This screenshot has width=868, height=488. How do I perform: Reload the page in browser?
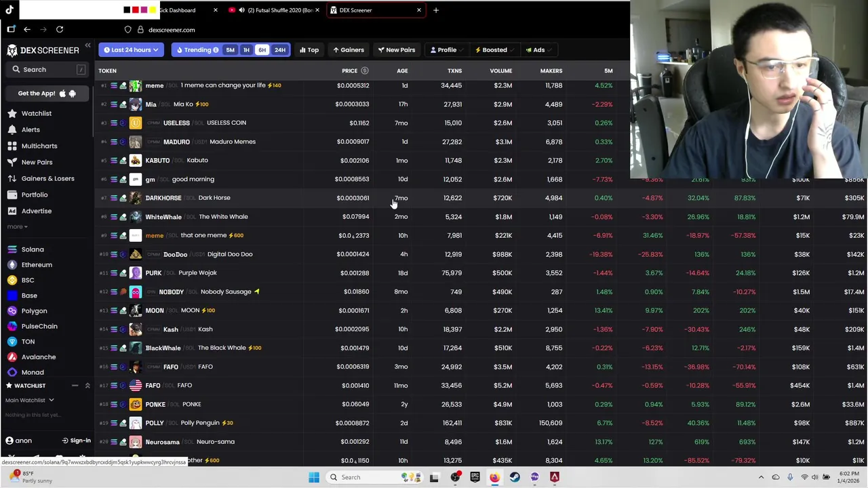60,29
